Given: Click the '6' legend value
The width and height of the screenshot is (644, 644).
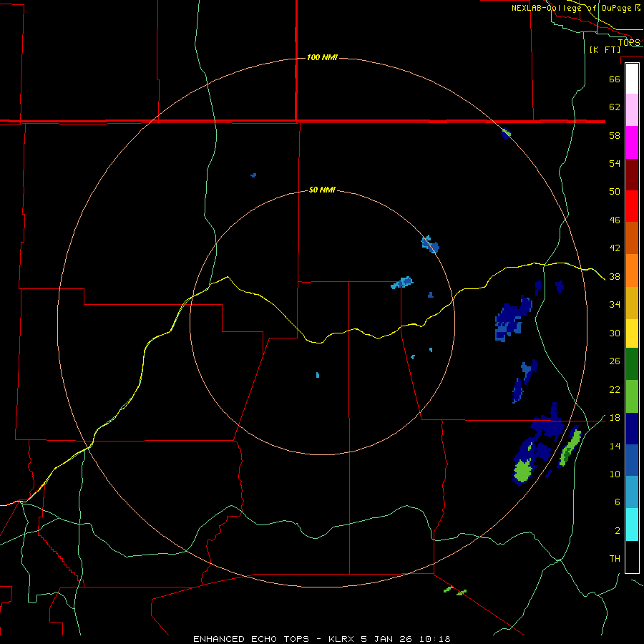Looking at the screenshot, I should coord(618,502).
